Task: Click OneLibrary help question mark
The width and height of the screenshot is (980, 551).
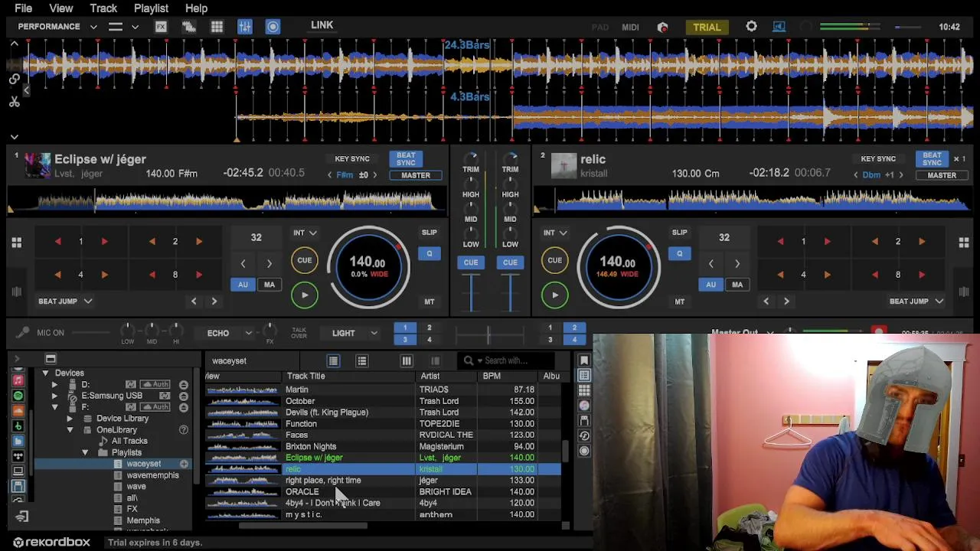Action: click(x=184, y=430)
